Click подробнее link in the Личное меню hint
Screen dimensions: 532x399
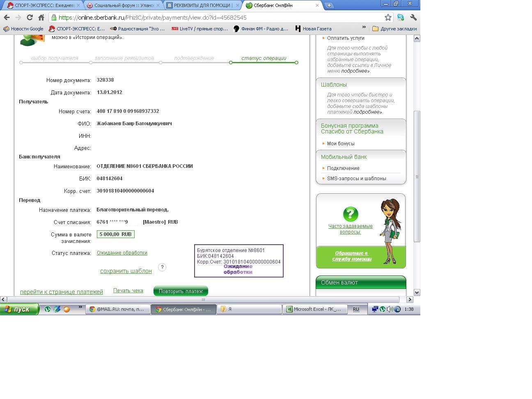tap(355, 71)
